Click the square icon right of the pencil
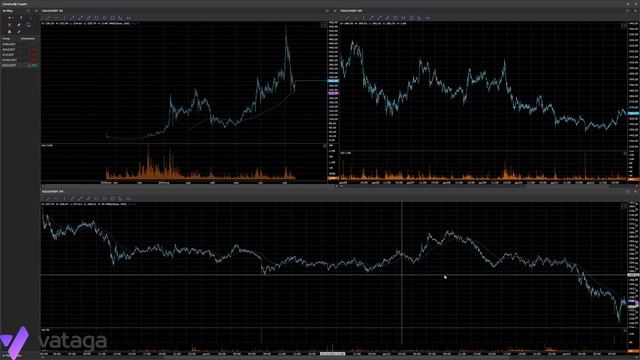The image size is (640, 360). click(28, 25)
